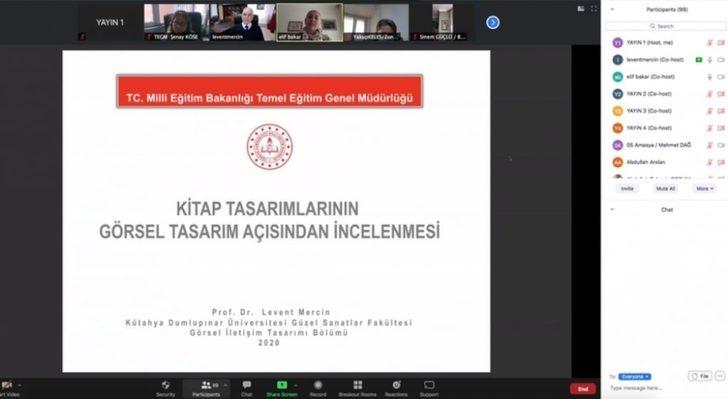Open the Security options in Zoom toolbar
Screen dimensions: 728x399
tap(165, 388)
